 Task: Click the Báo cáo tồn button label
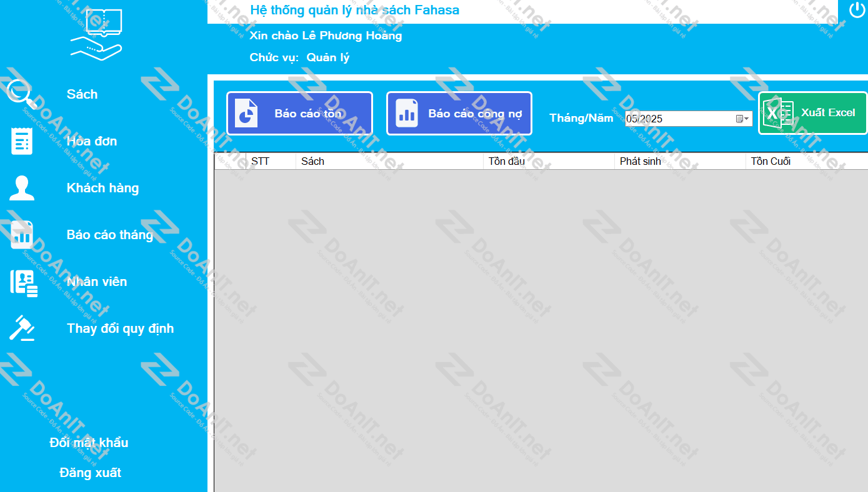point(308,114)
